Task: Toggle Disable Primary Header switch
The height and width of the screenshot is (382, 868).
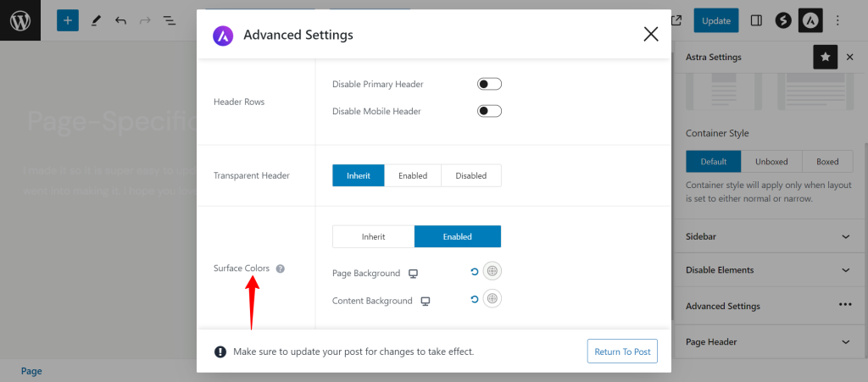Action: (489, 84)
